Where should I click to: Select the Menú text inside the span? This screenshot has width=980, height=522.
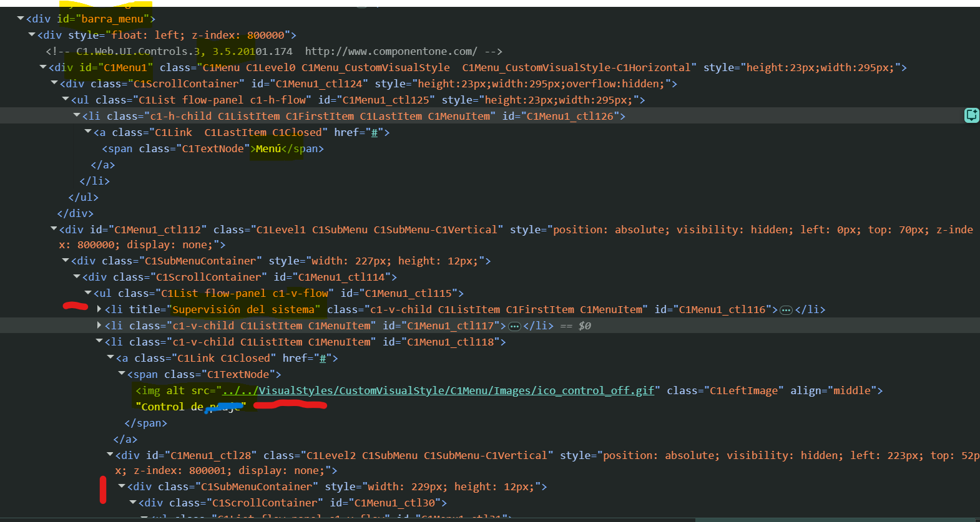(x=268, y=148)
